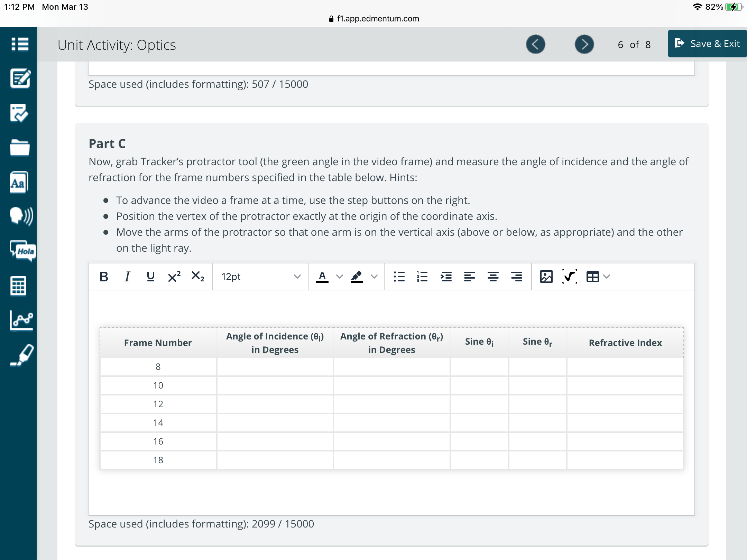Expand the table options dropdown

[x=607, y=277]
